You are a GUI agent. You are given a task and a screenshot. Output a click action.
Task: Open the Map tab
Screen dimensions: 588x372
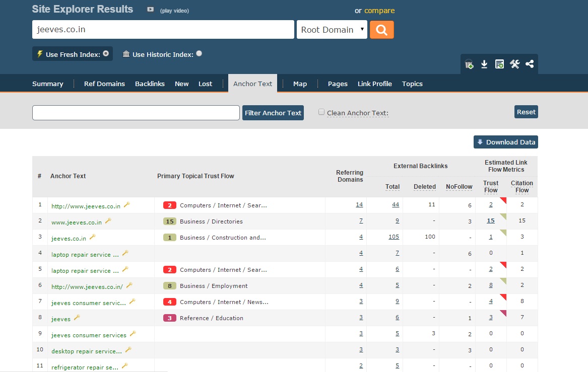(x=300, y=84)
